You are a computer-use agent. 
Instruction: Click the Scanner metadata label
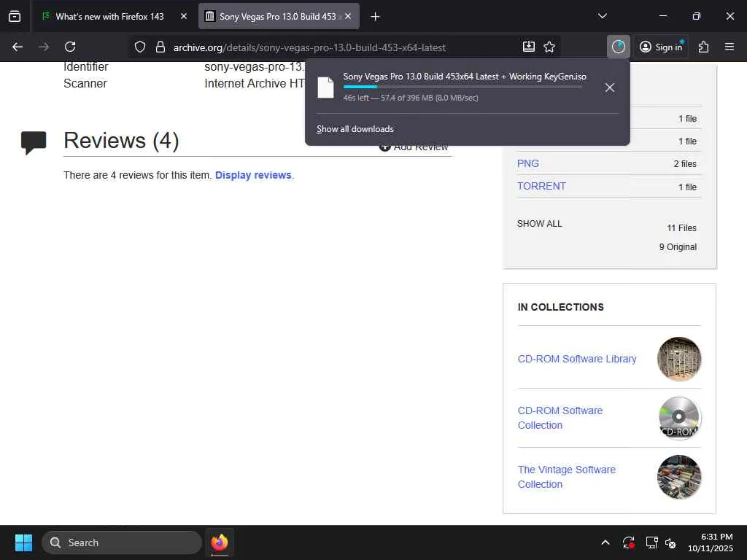85,83
